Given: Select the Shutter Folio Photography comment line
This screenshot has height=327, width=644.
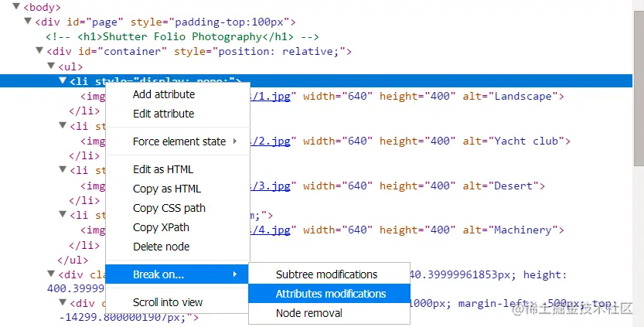Looking at the screenshot, I should pos(182,36).
